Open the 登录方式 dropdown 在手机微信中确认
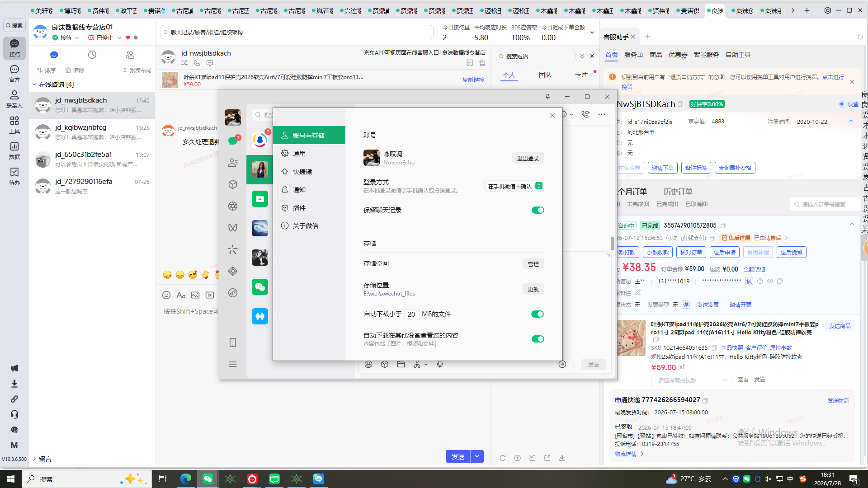868x488 pixels. (514, 186)
